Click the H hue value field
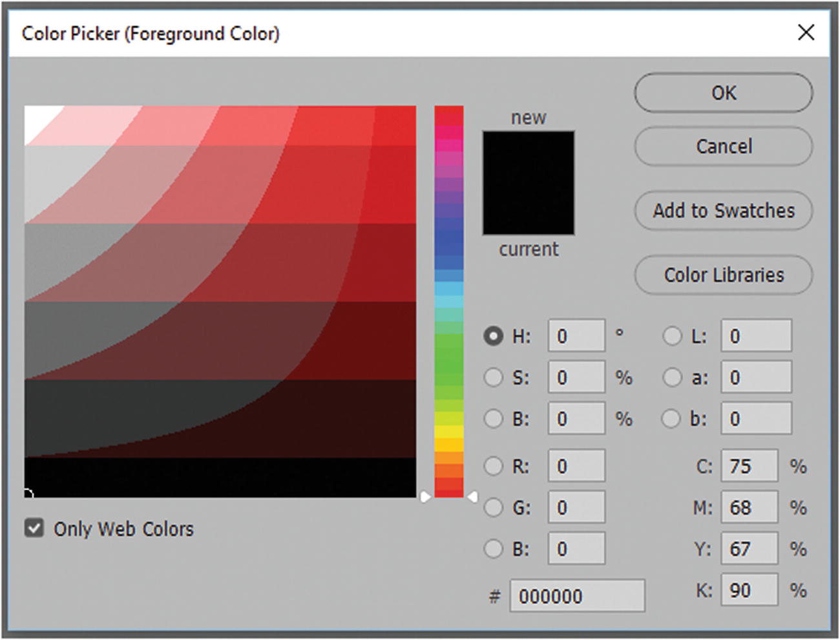Viewport: 840px width, 640px height. coord(576,336)
